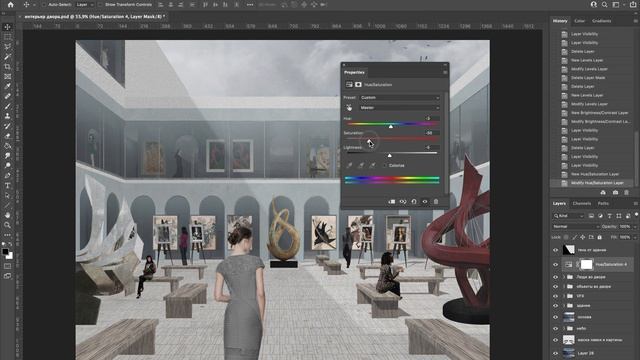Select the Layers tab
Screen dimensions: 640x360
pyautogui.click(x=559, y=203)
